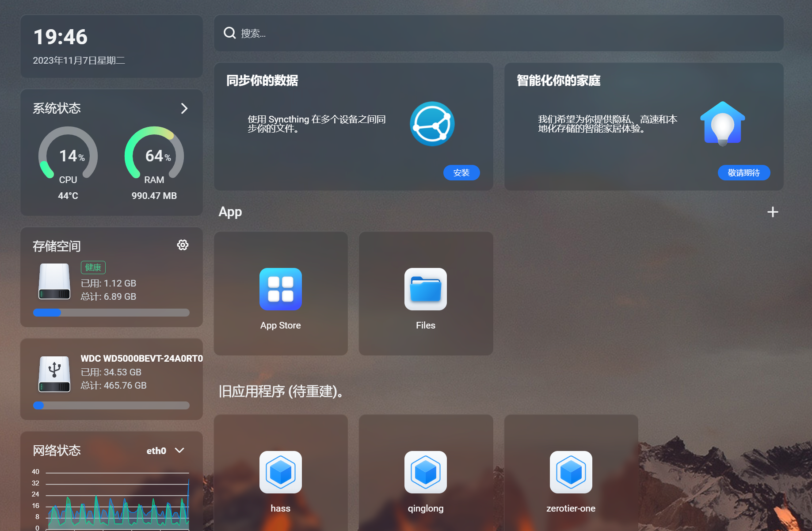Click the 990.47 MB RAM value
The width and height of the screenshot is (812, 531).
(154, 195)
